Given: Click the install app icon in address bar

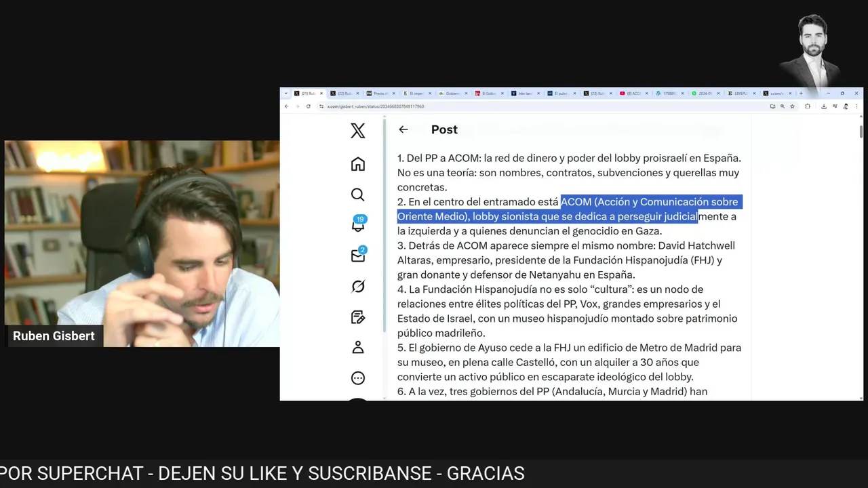Looking at the screenshot, I should tap(772, 106).
